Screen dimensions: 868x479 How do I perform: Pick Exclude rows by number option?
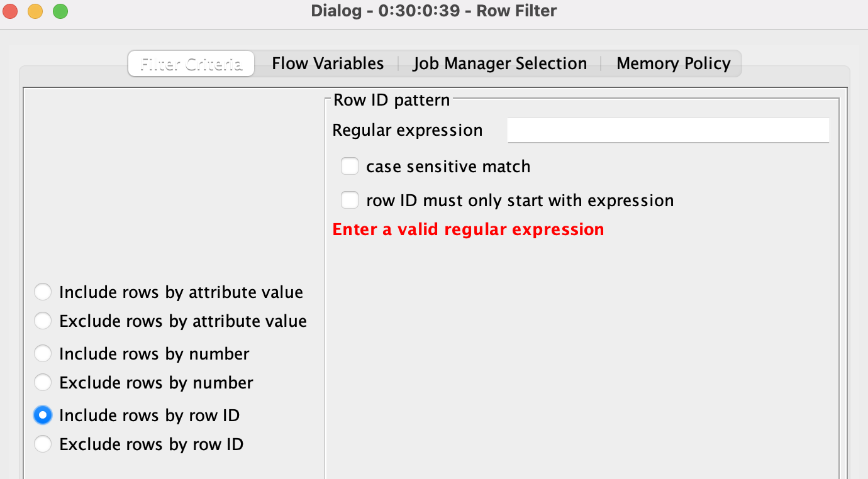(43, 383)
